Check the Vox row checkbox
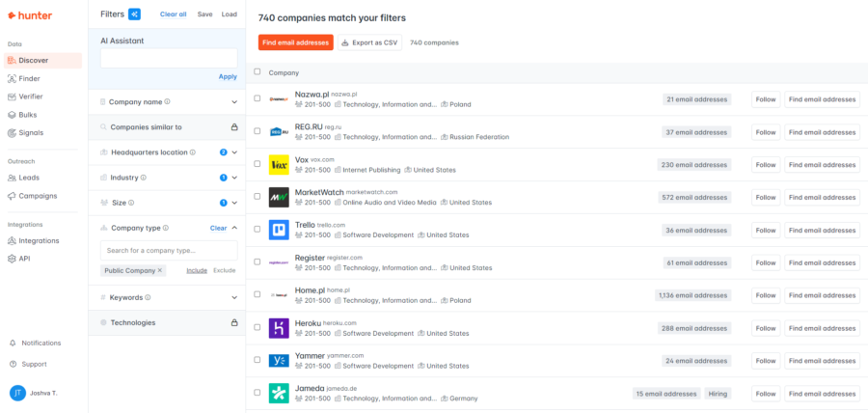Image resolution: width=868 pixels, height=413 pixels. tap(257, 163)
